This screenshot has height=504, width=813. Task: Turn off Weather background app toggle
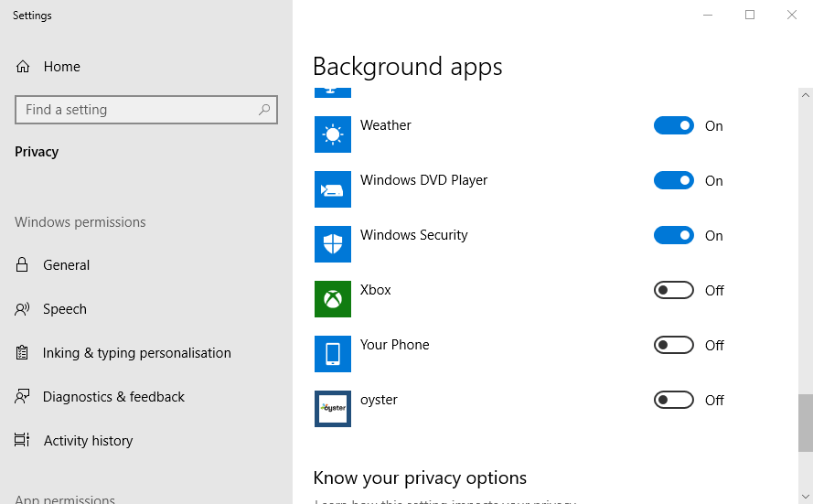click(x=674, y=126)
